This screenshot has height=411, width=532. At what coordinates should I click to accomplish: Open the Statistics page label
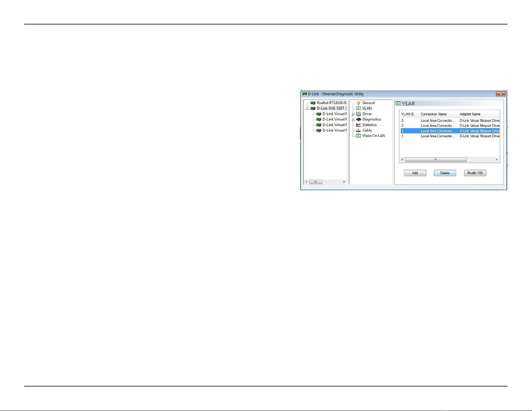point(369,125)
